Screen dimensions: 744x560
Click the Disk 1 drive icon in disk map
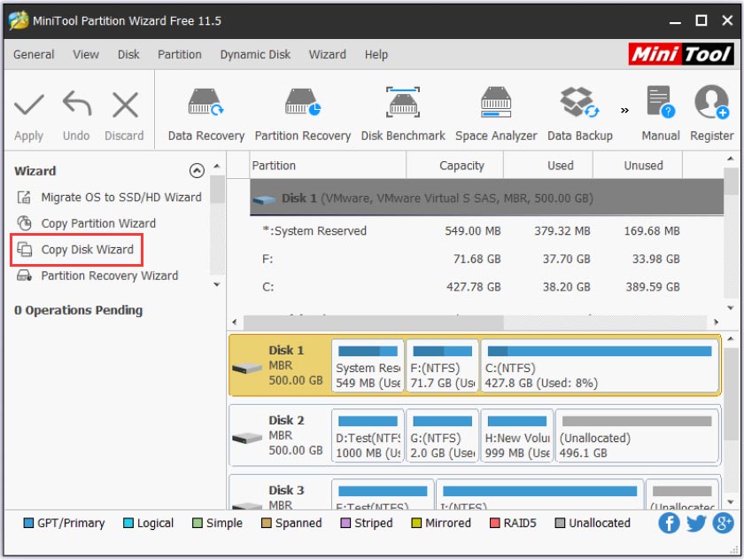tap(247, 368)
